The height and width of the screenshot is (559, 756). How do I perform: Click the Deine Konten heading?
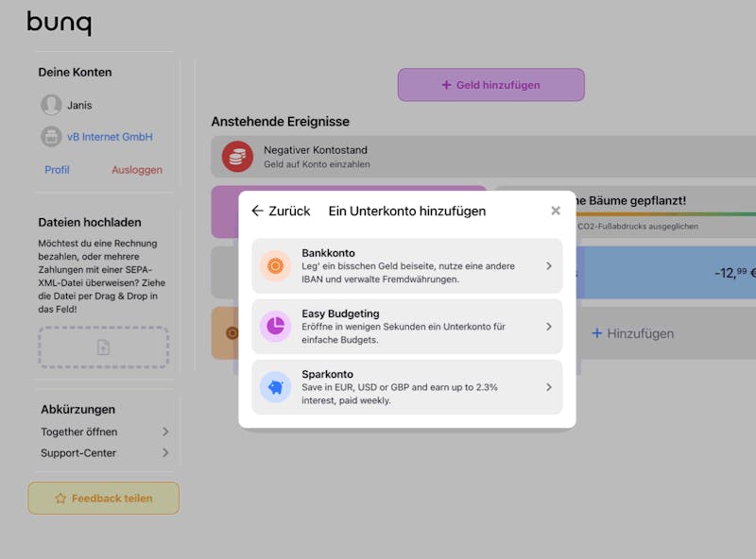75,73
